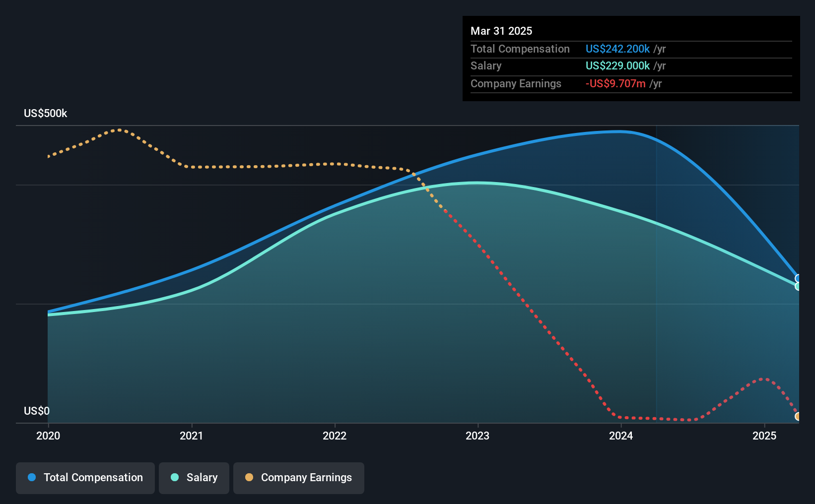Click the 2025 x-axis label
Image resolution: width=815 pixels, height=504 pixels.
[764, 436]
